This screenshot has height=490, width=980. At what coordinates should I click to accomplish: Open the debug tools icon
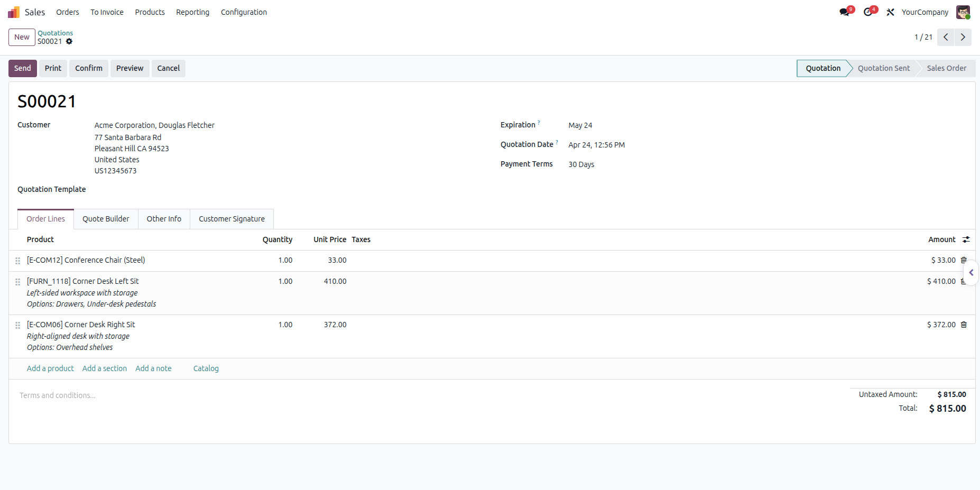tap(891, 12)
